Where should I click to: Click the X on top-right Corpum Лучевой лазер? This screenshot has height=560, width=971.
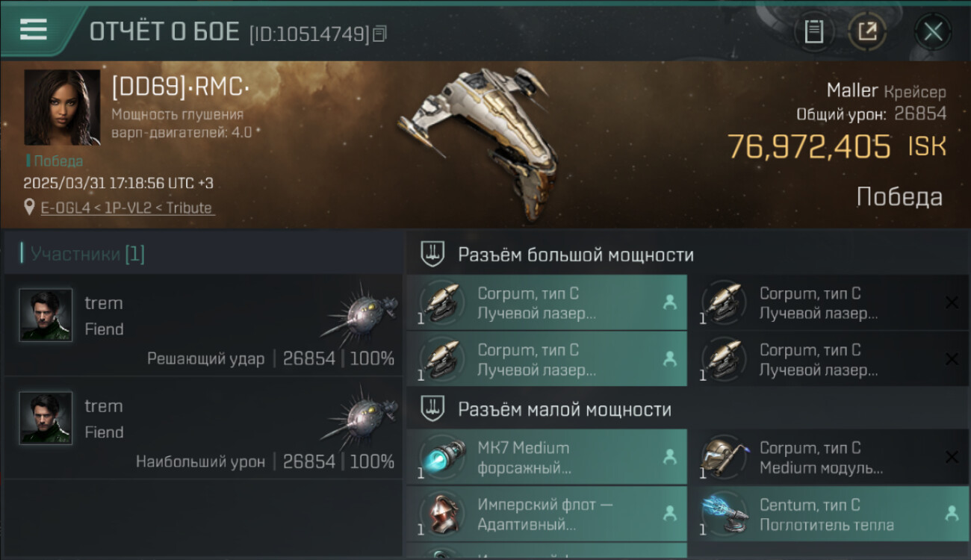[x=952, y=302]
